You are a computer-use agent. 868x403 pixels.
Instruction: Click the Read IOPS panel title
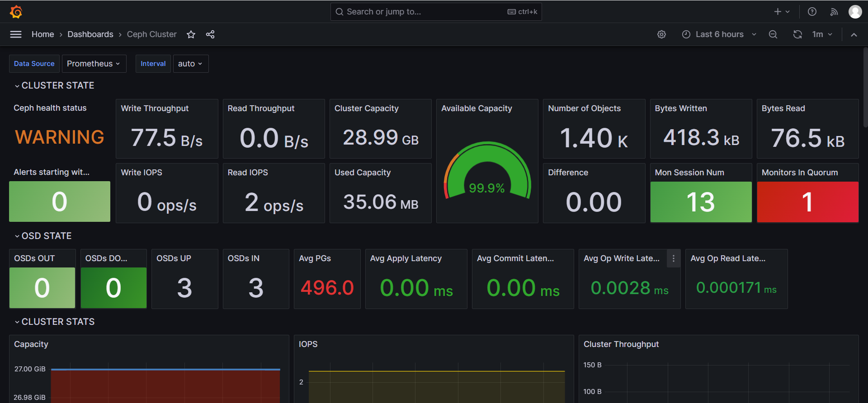point(248,173)
